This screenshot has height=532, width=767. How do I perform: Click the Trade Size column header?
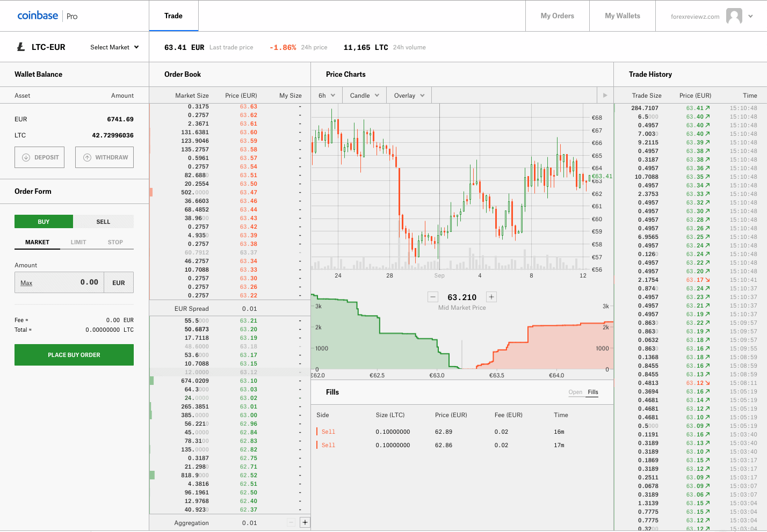click(x=647, y=96)
